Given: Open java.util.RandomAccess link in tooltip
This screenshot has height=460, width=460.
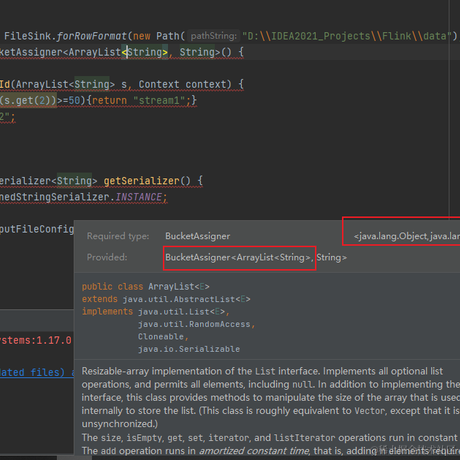Looking at the screenshot, I should point(194,324).
